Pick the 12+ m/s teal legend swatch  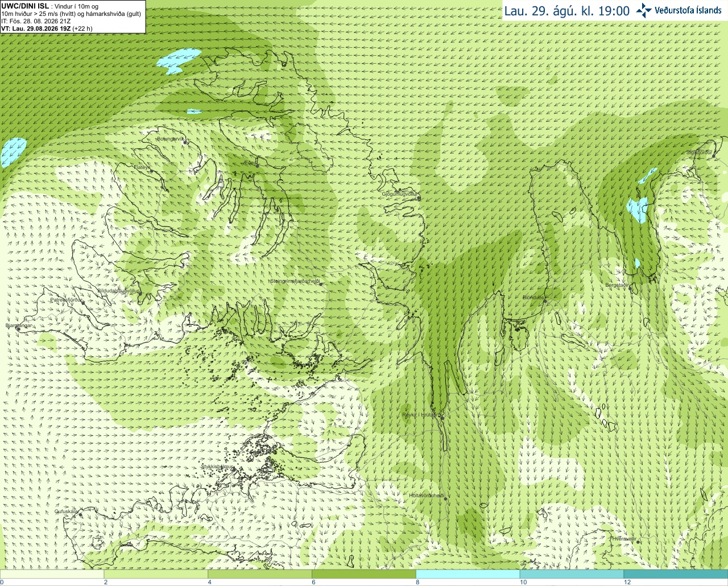click(676, 574)
